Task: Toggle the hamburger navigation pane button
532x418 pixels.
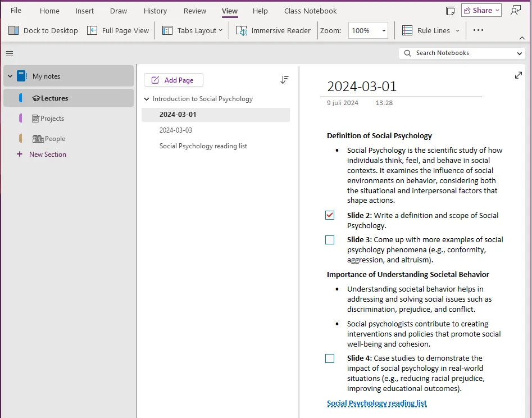Action: [10, 53]
